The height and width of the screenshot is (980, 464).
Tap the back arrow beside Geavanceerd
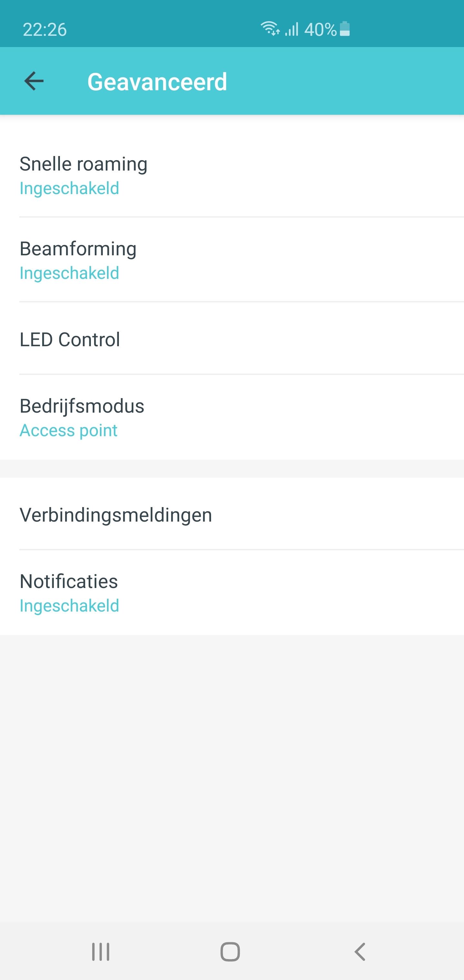coord(34,81)
